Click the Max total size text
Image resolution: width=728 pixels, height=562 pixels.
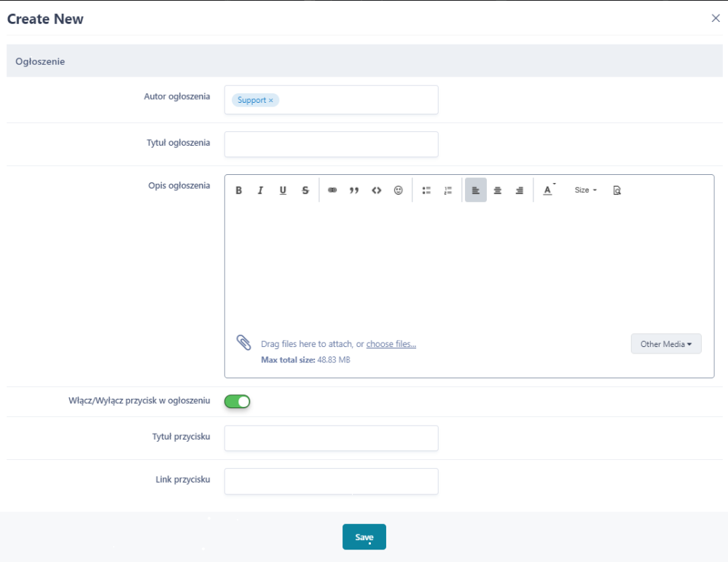click(x=305, y=359)
